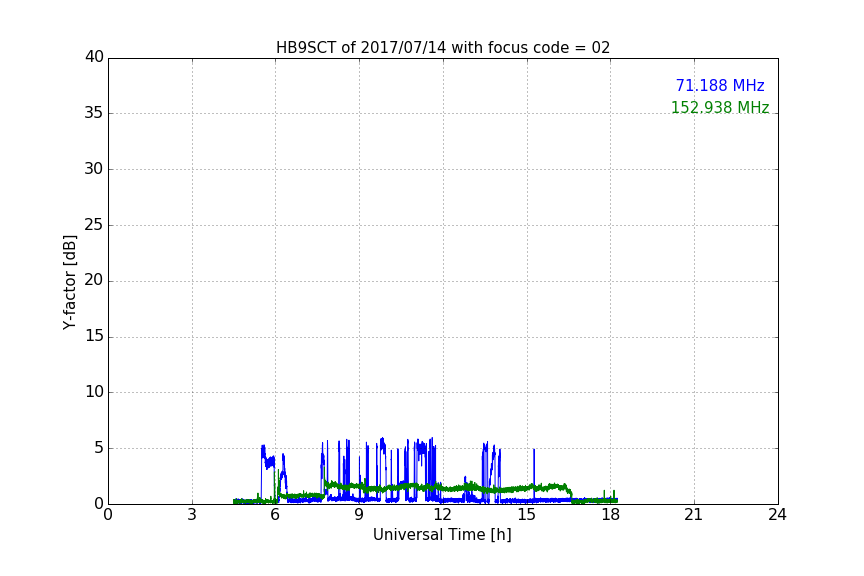Click y-axis tick label 20
This screenshot has width=864, height=576.
click(94, 280)
